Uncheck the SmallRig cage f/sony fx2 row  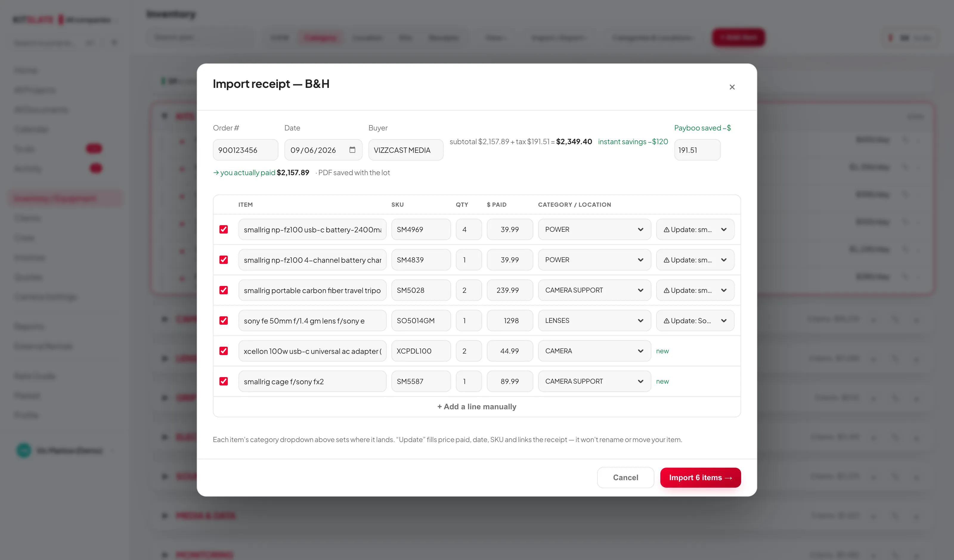(223, 381)
